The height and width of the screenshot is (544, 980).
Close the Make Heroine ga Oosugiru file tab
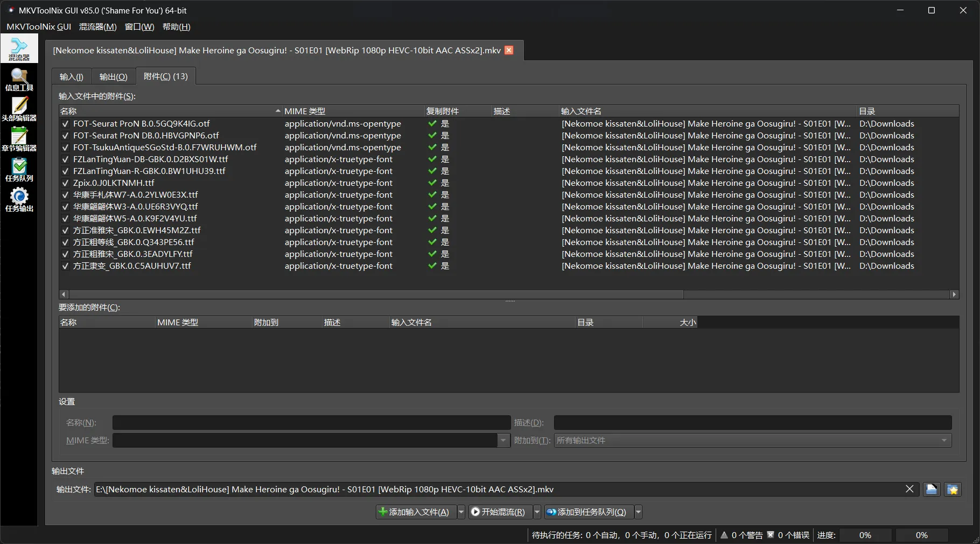click(x=509, y=50)
